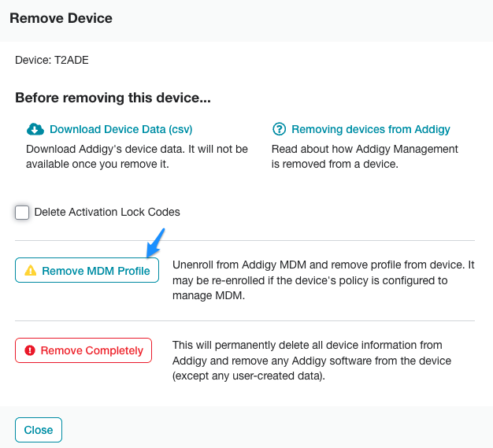
Task: Click the Delete Activation Lock Codes label
Action: tap(107, 212)
